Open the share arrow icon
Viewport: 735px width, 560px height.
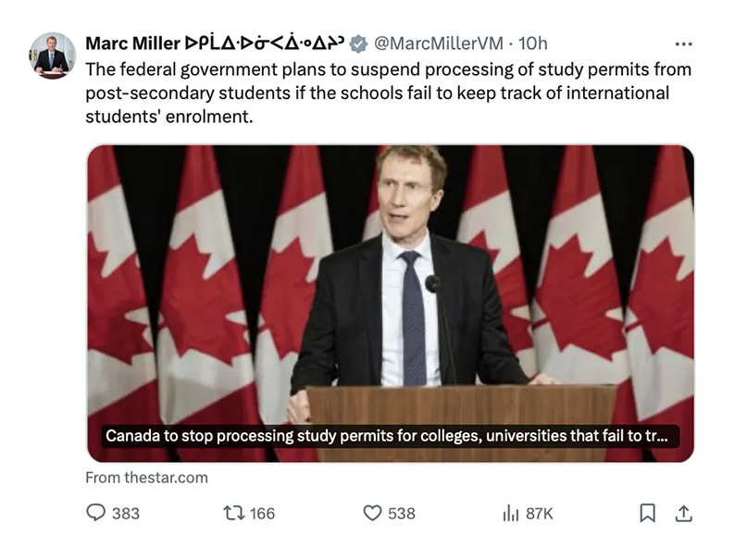[683, 513]
